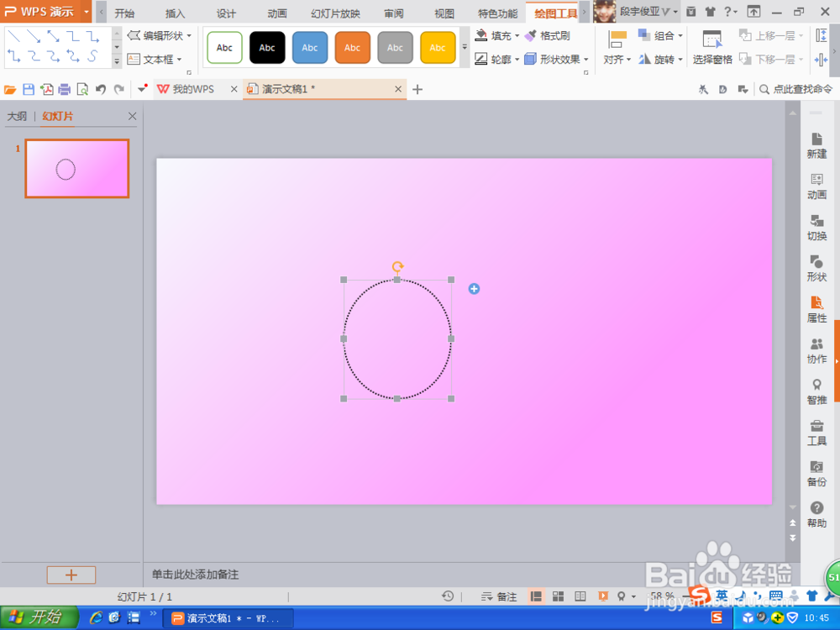840x630 pixels.
Task: Apply black Abc shape style
Action: click(267, 48)
